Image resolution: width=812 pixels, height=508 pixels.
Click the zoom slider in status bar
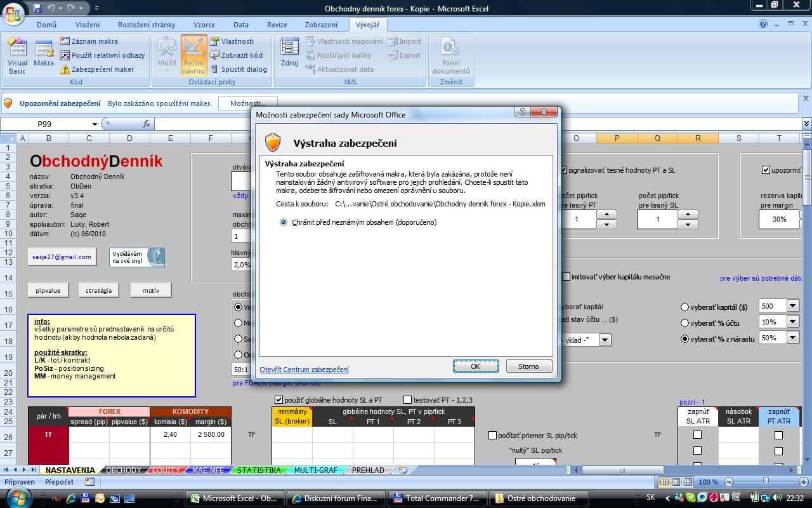coord(766,482)
